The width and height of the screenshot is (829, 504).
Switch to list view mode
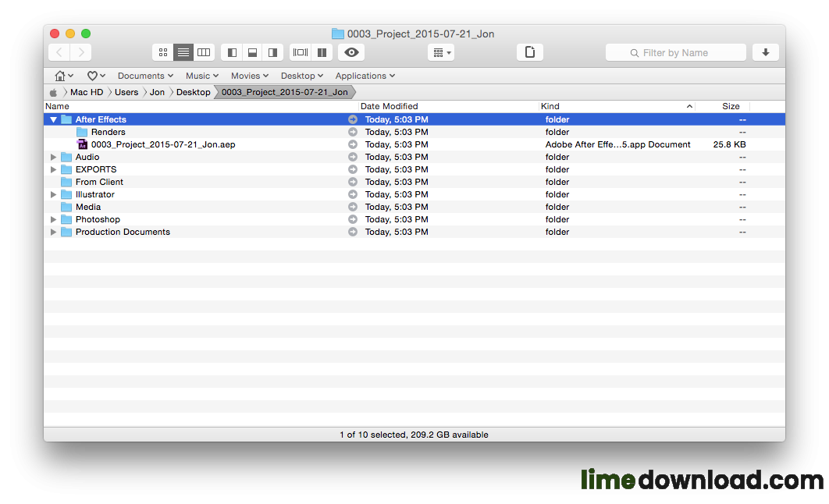pos(183,52)
